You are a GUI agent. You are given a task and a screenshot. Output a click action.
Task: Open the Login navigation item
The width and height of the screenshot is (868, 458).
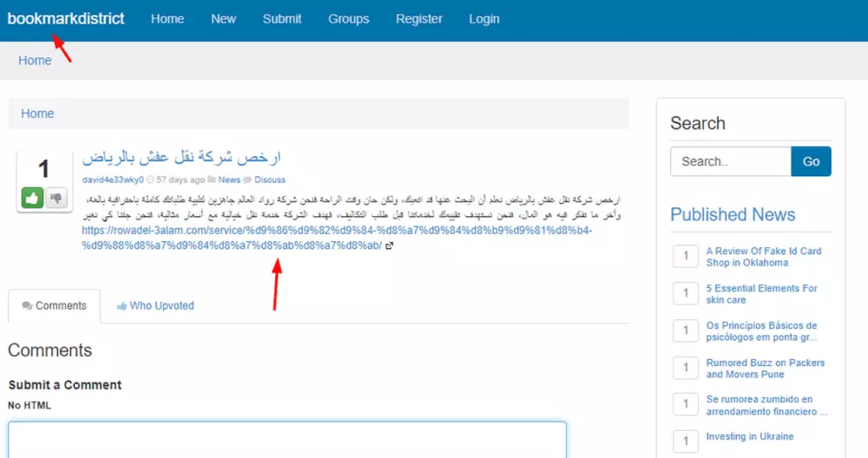(483, 19)
